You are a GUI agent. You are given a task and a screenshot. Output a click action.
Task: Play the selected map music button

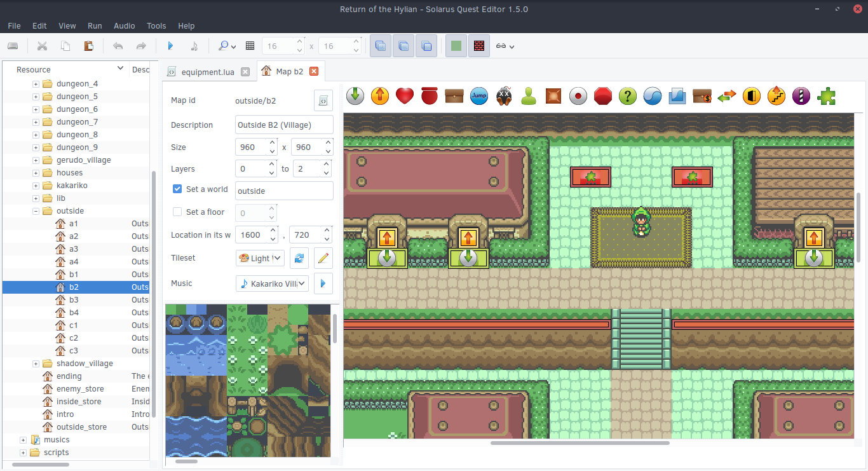tap(323, 283)
